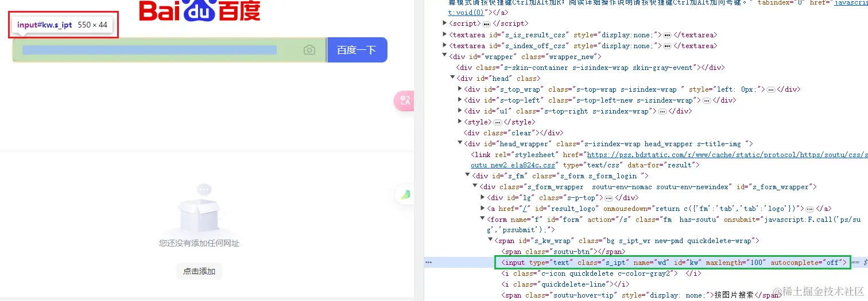
Task: Click the autocomplete="off" attribute text
Action: click(x=805, y=263)
